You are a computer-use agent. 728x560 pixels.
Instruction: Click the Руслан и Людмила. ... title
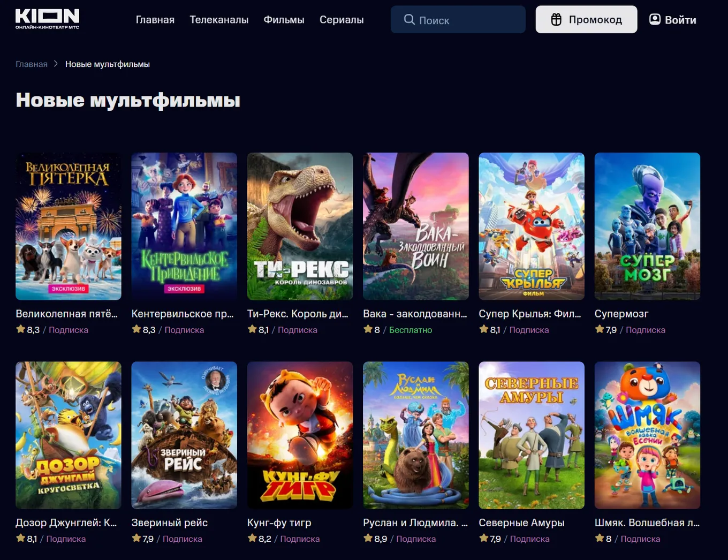[x=415, y=523]
